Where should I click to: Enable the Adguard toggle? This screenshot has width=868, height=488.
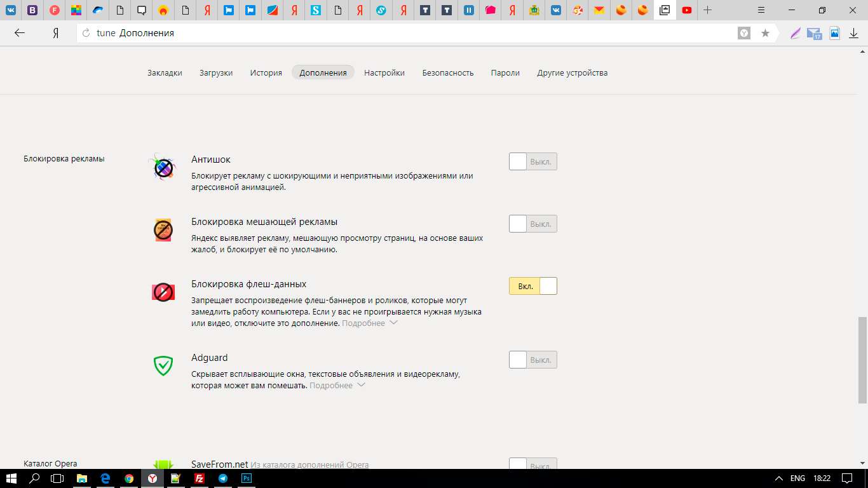(x=533, y=360)
